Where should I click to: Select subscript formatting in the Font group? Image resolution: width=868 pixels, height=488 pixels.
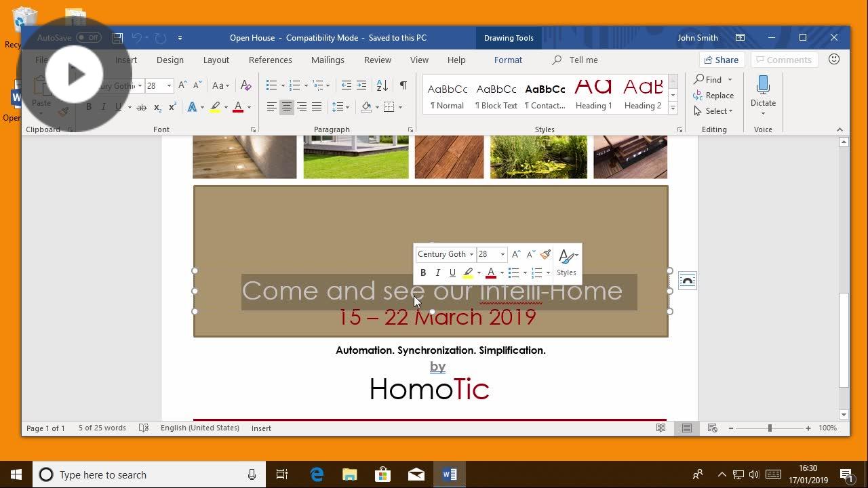(x=157, y=107)
